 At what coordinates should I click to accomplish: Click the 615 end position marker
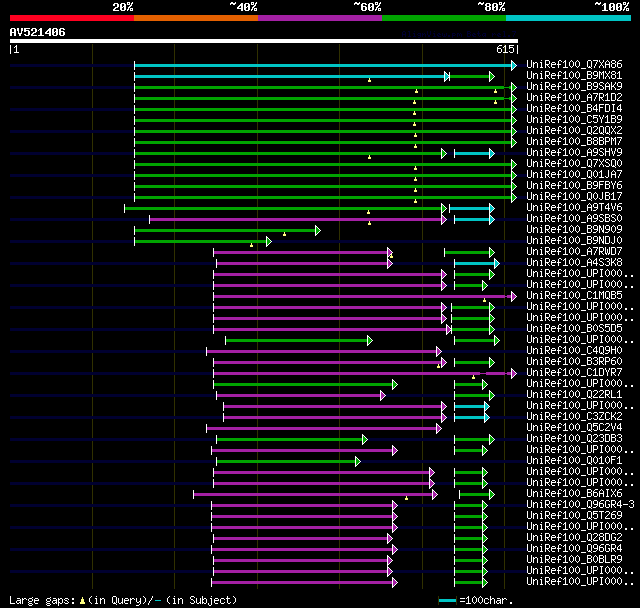point(505,49)
